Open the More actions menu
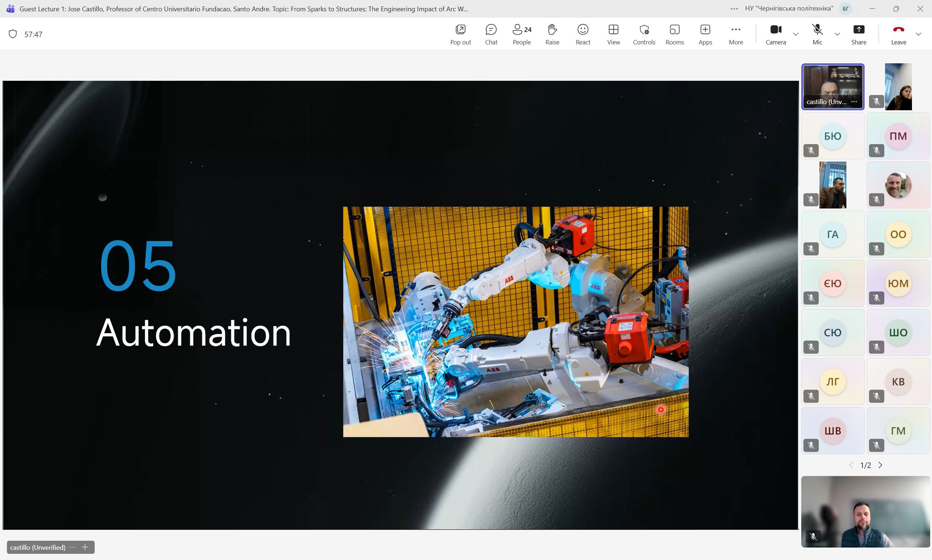The height and width of the screenshot is (560, 932). 736,34
